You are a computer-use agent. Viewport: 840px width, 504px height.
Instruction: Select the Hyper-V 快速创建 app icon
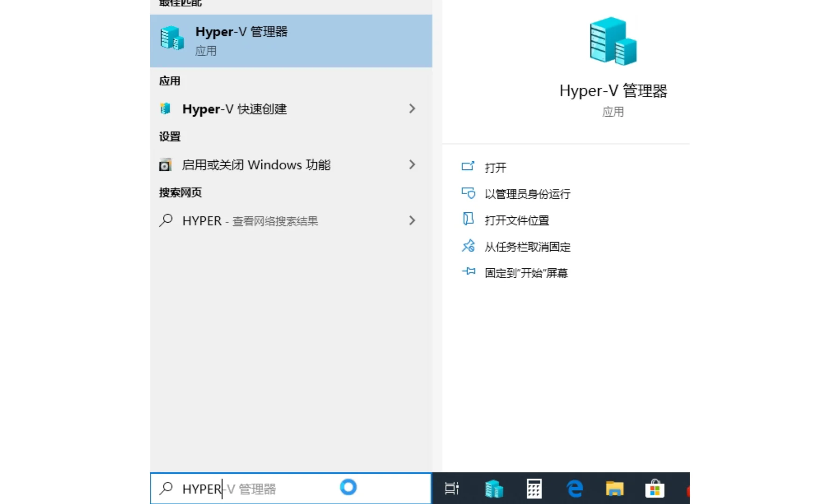pos(164,109)
